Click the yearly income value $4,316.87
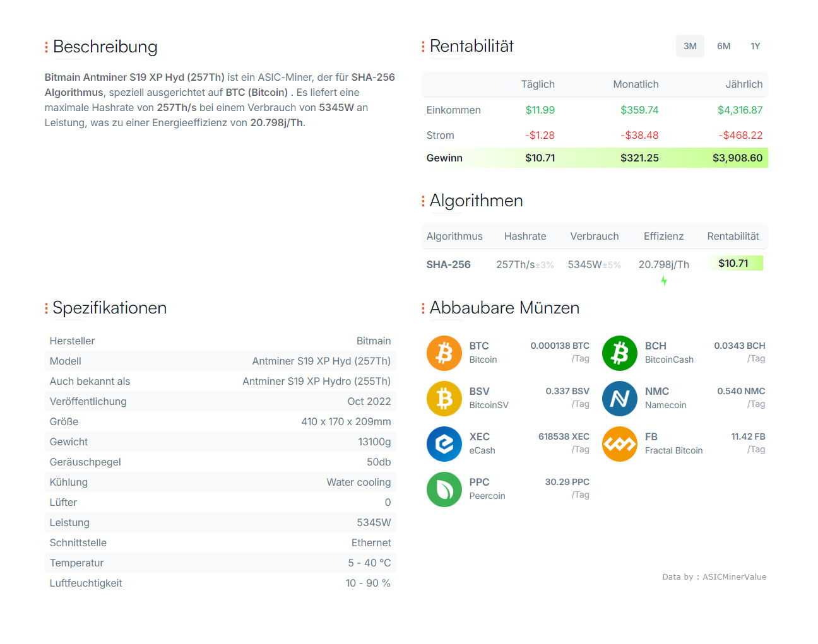Viewport: 818px width, 644px height. pyautogui.click(x=740, y=110)
